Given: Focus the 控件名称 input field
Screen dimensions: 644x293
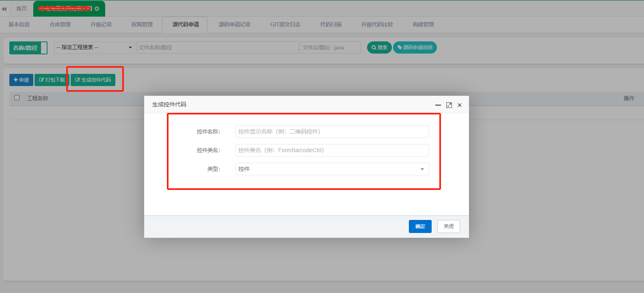Looking at the screenshot, I should pos(332,132).
